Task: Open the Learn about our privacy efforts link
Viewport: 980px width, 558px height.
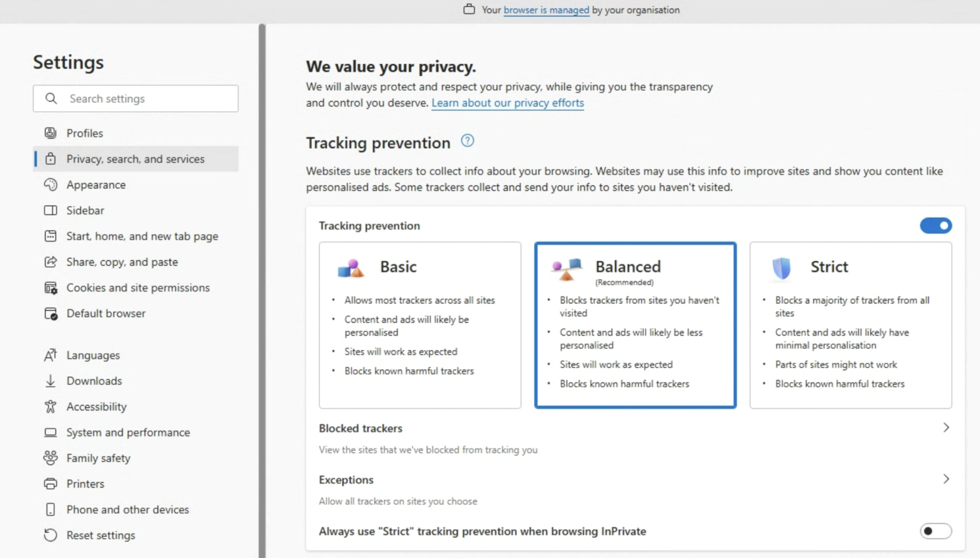Action: click(x=507, y=103)
